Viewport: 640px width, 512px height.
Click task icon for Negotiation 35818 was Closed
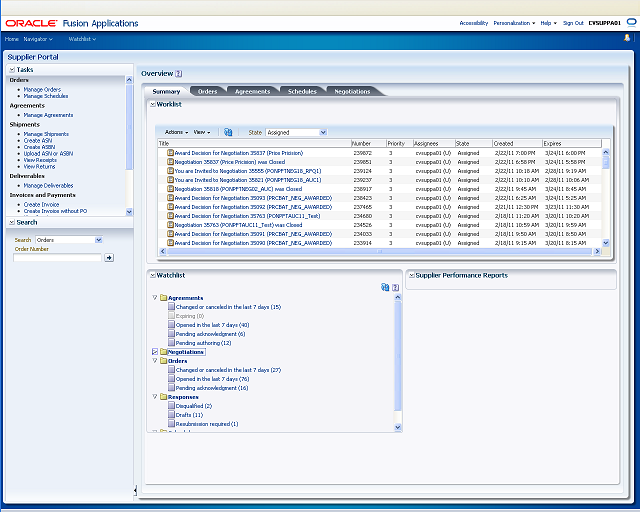[x=171, y=189]
